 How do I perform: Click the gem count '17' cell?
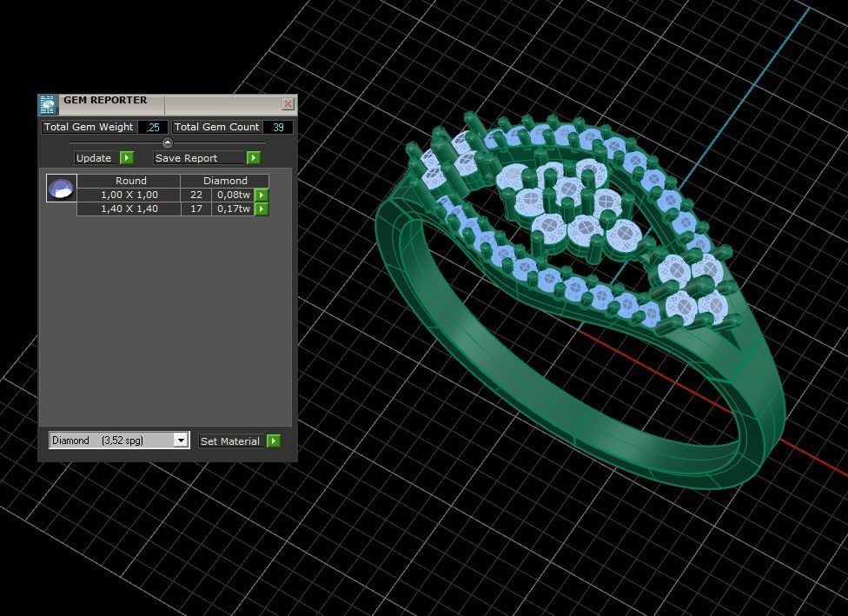click(196, 209)
